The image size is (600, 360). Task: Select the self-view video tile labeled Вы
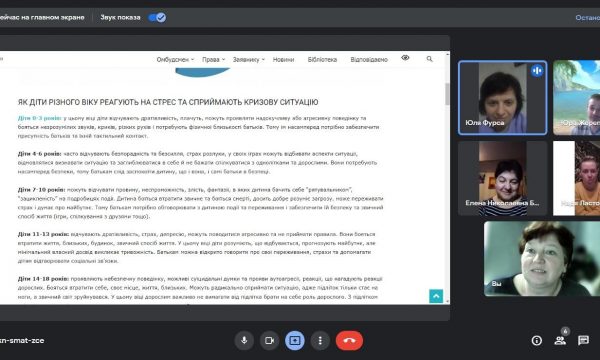point(542,259)
